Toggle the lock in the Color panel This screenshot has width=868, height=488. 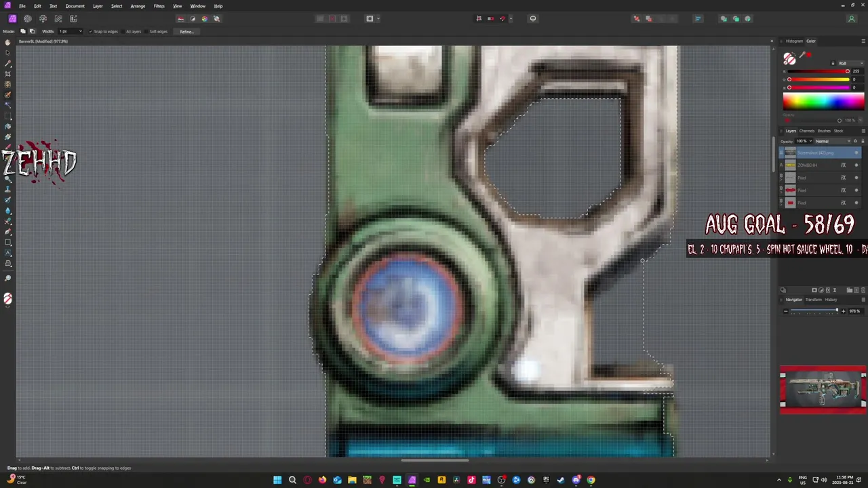click(833, 63)
